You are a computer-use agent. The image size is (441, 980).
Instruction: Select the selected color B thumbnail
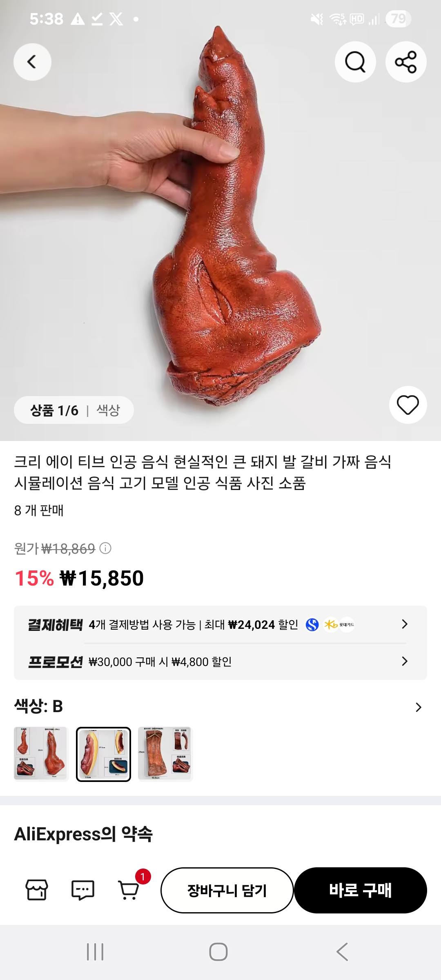point(103,754)
